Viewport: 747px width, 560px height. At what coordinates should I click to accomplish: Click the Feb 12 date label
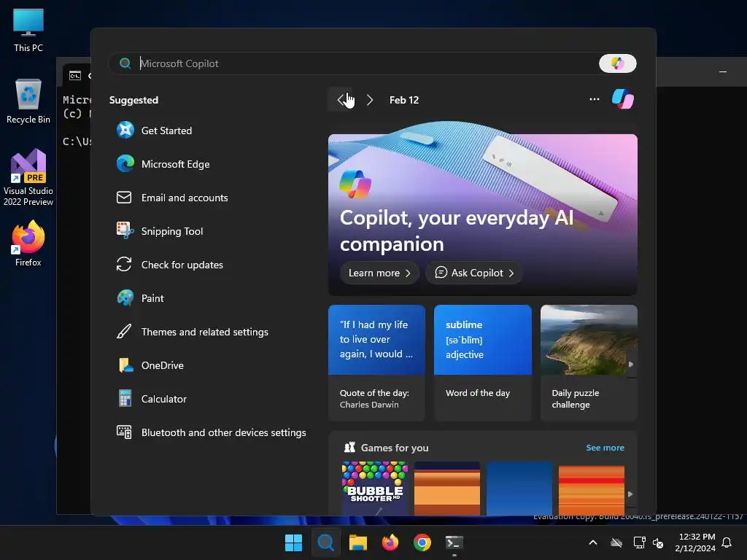[404, 100]
